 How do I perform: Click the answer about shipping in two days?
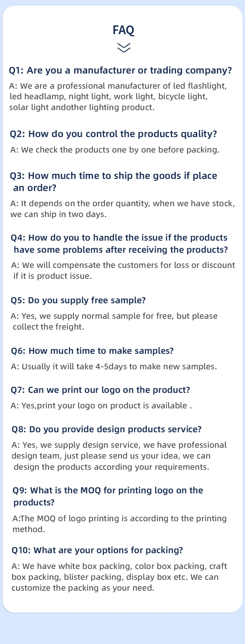pyautogui.click(x=123, y=209)
